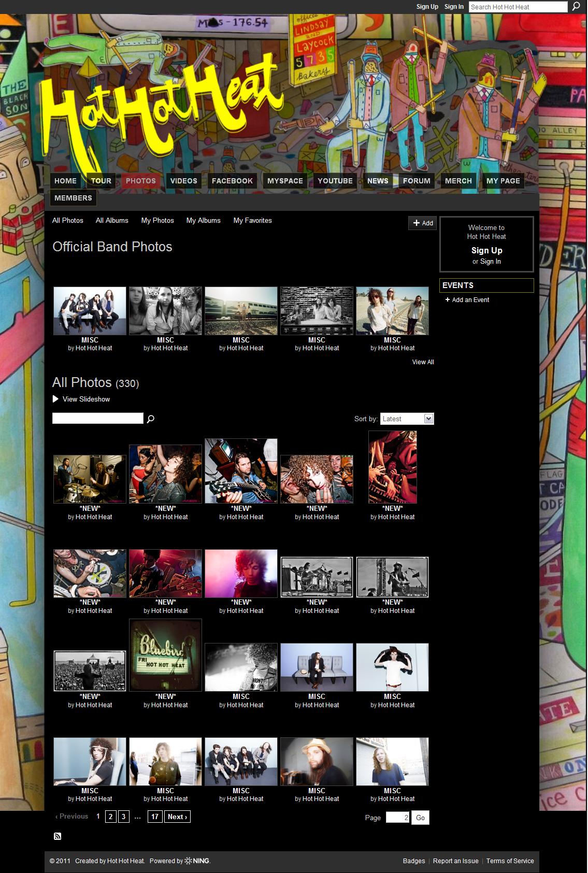Open the VIDEOS navigation tab
Screen dimensions: 588x873
click(183, 181)
